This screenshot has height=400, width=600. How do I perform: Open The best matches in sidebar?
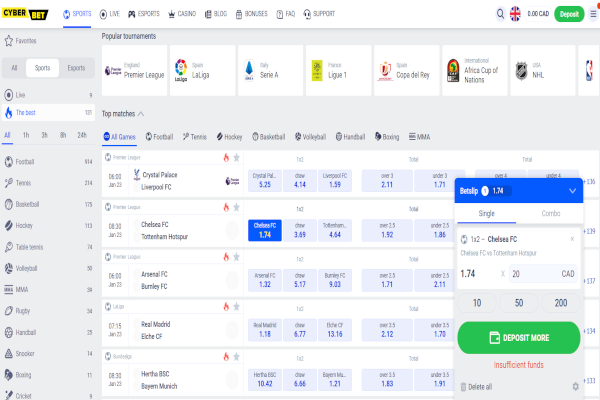pyautogui.click(x=48, y=113)
